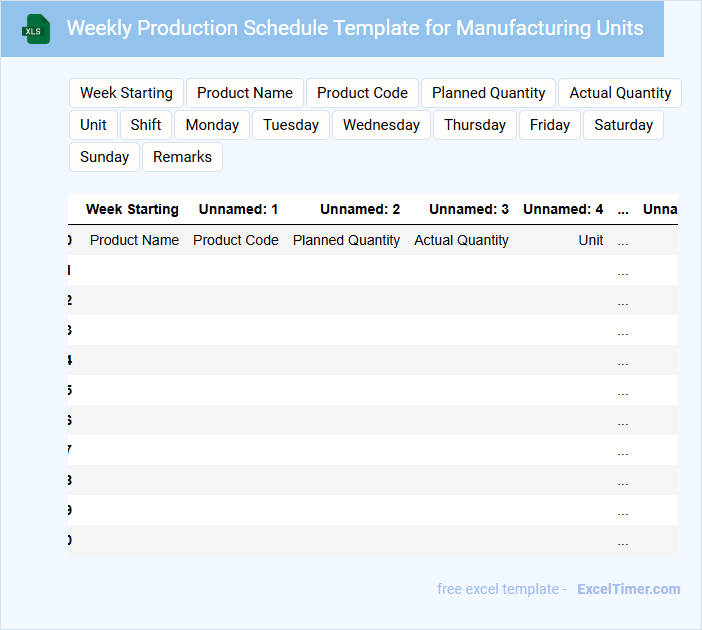Click the Actual Quantity tag
The width and height of the screenshot is (702, 630).
(x=620, y=93)
